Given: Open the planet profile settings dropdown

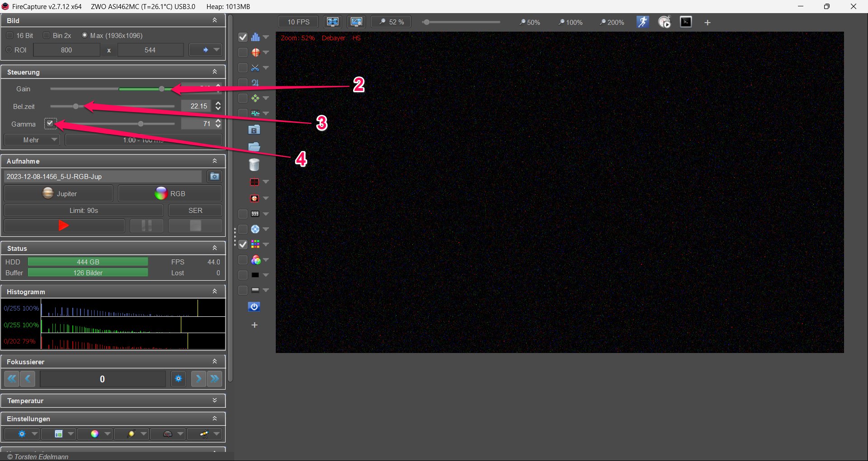Looking at the screenshot, I should coord(132,434).
